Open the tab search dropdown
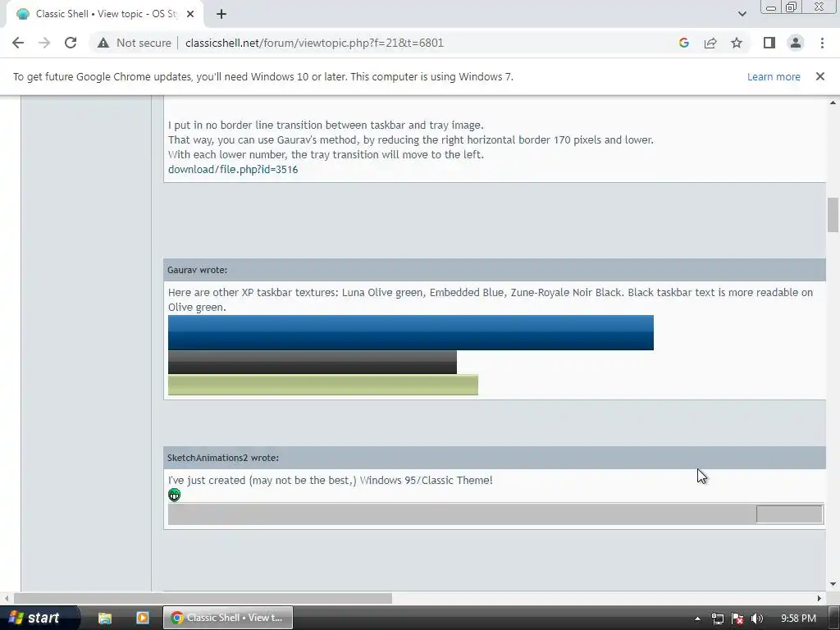 [742, 14]
